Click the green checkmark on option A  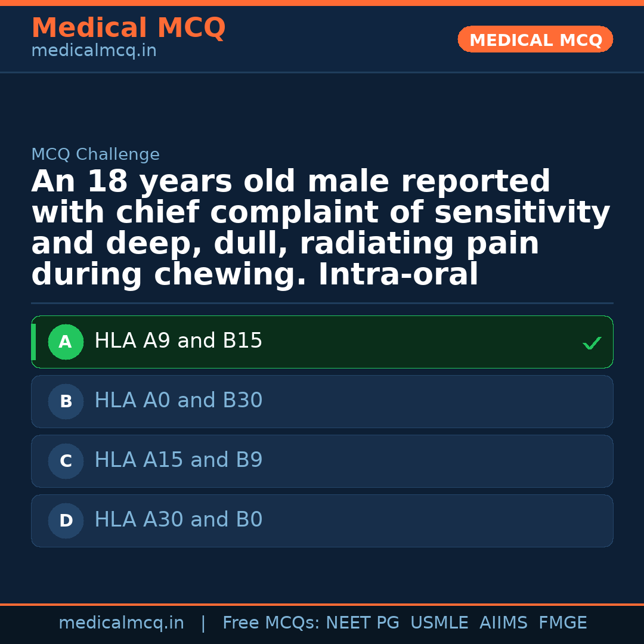(592, 342)
